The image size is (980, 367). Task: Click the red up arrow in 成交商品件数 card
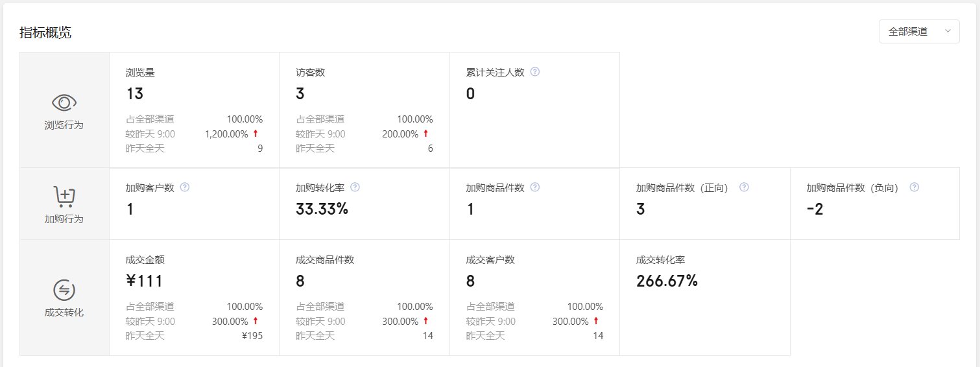tap(426, 321)
